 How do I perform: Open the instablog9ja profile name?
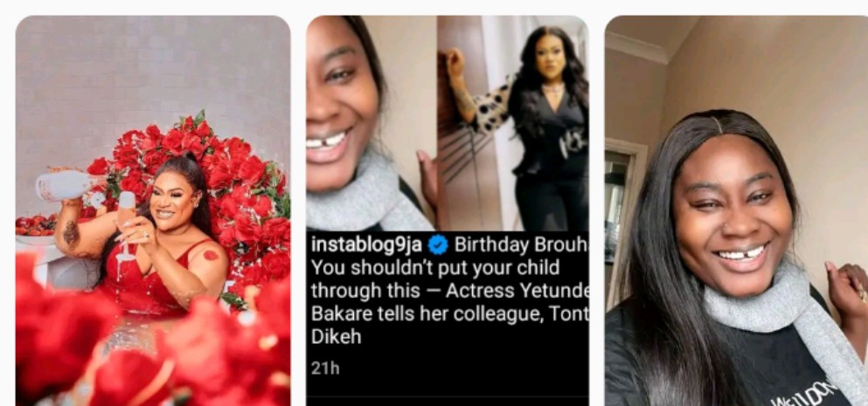[x=367, y=244]
